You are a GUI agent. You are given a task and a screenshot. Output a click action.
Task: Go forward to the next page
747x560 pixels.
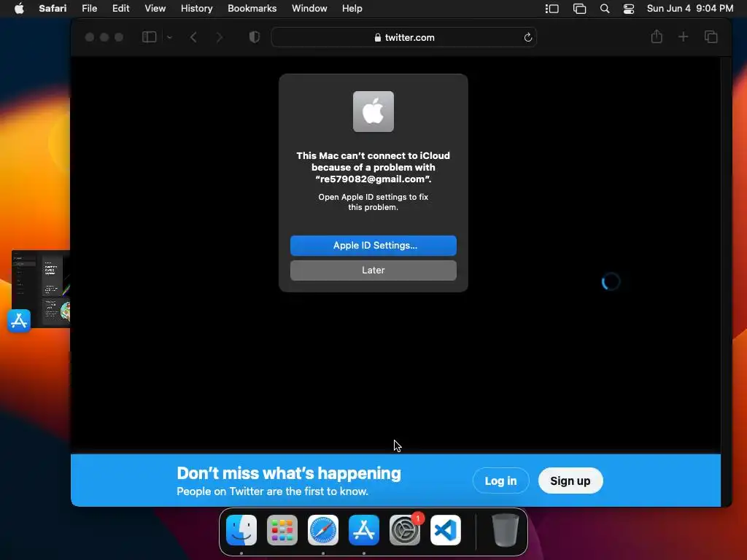tap(219, 37)
